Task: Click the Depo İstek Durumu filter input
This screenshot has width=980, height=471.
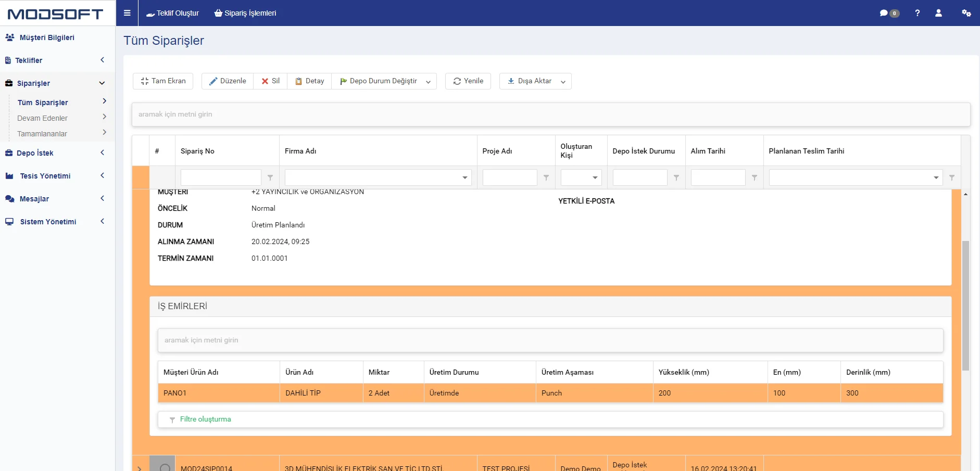Action: point(640,177)
